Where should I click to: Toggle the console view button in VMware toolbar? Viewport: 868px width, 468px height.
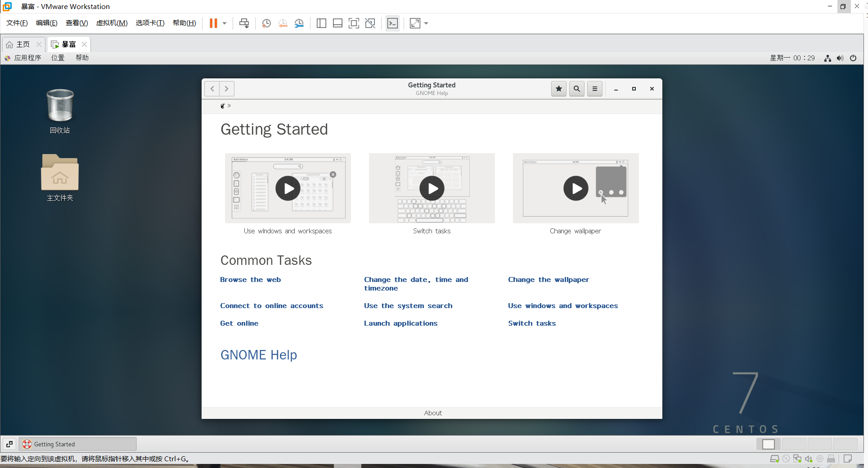[x=392, y=23]
